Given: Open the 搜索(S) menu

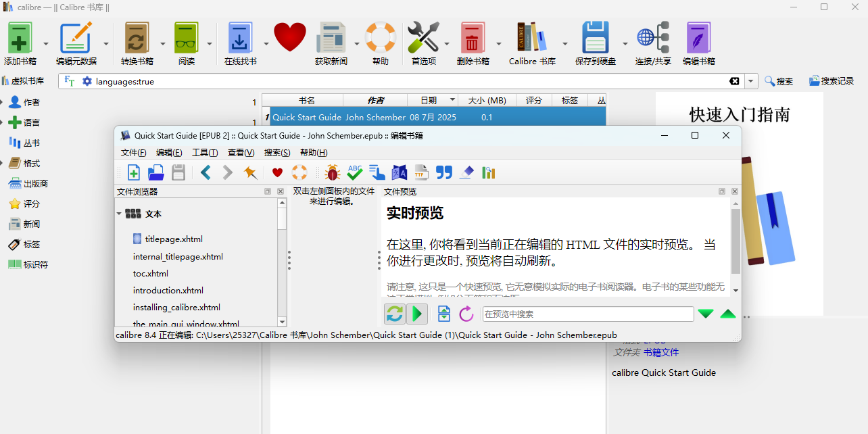Looking at the screenshot, I should (277, 153).
